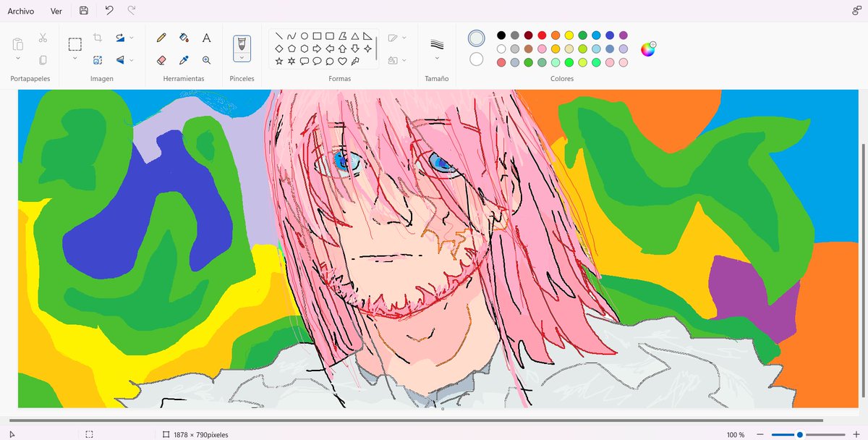Choose the curve shape

(x=292, y=35)
